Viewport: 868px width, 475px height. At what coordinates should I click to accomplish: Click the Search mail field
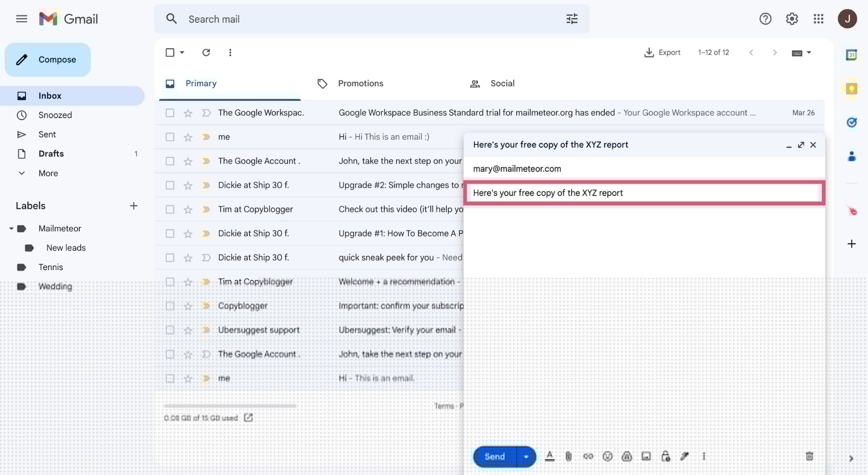(366, 19)
